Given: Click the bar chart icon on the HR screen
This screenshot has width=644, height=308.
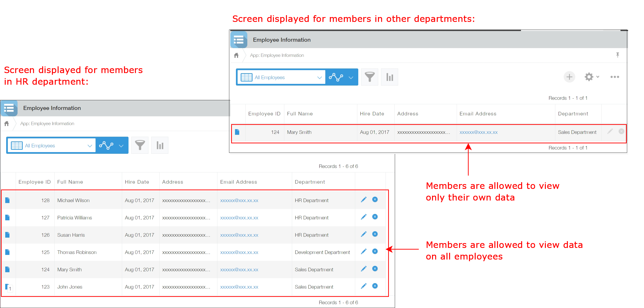Looking at the screenshot, I should coord(160,145).
